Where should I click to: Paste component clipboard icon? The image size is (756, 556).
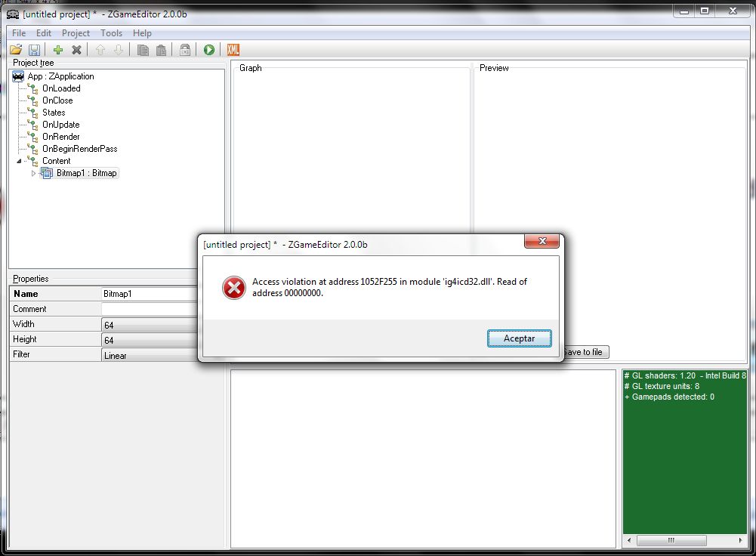[x=161, y=50]
